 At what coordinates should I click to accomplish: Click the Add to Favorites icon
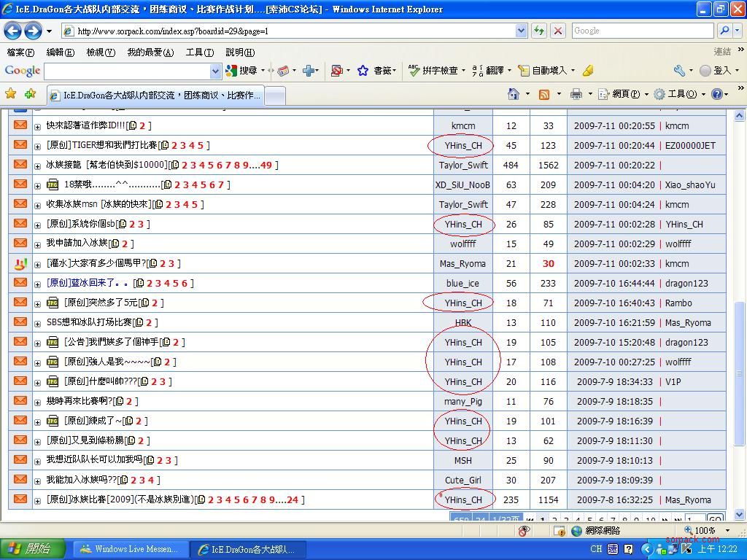[x=30, y=94]
